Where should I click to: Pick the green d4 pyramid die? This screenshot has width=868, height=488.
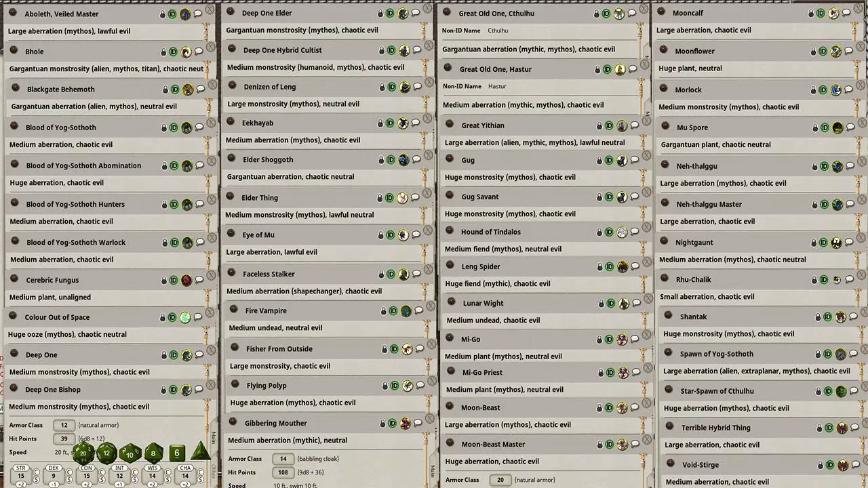coord(199,451)
